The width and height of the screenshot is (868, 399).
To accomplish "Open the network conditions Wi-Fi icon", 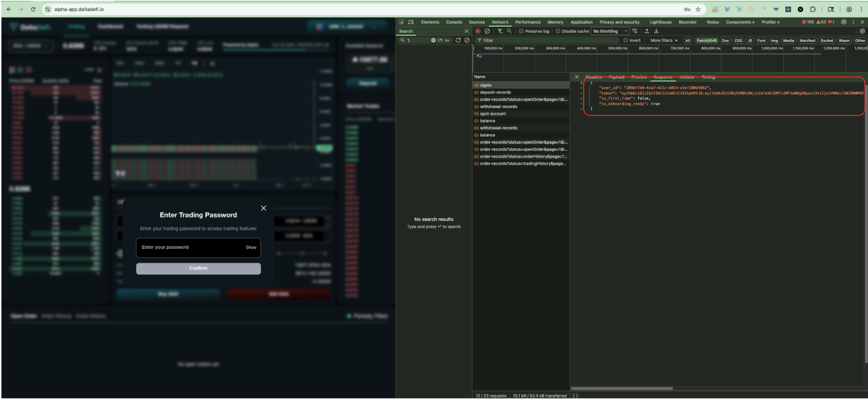I will [x=634, y=31].
